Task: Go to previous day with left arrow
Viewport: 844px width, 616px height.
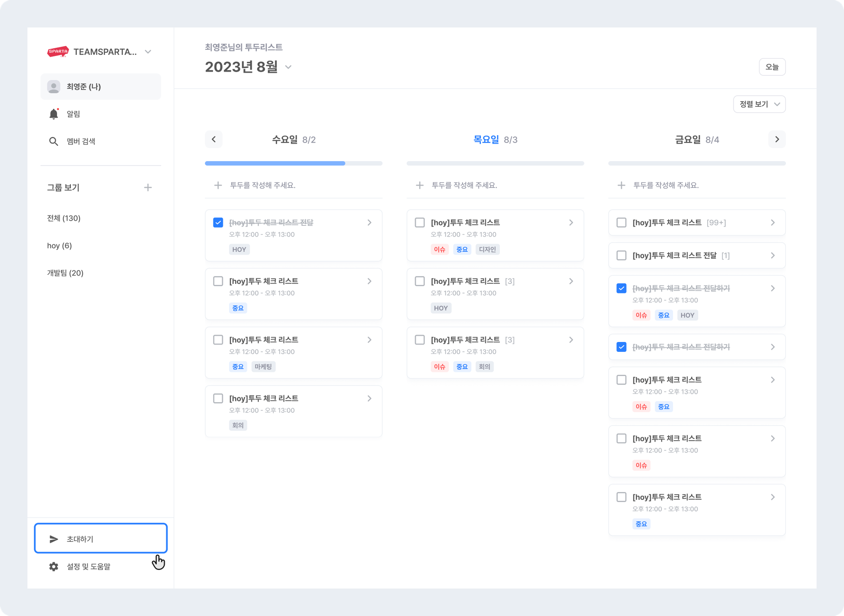Action: (x=213, y=139)
